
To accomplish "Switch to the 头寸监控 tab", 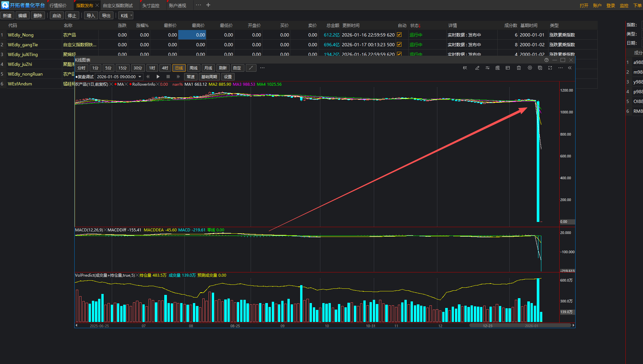I will tap(151, 6).
